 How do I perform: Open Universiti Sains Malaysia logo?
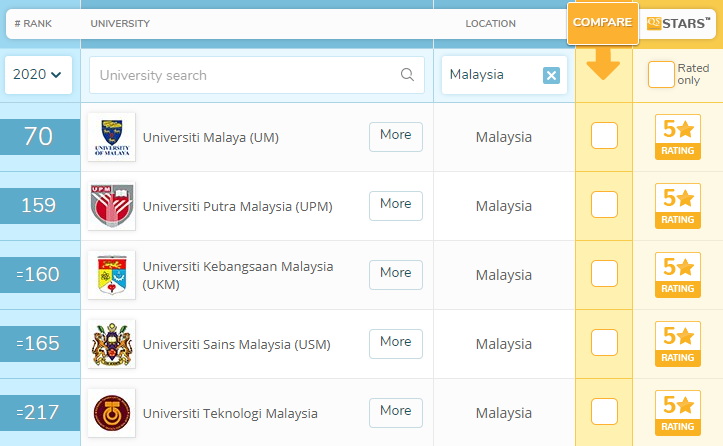click(x=112, y=344)
